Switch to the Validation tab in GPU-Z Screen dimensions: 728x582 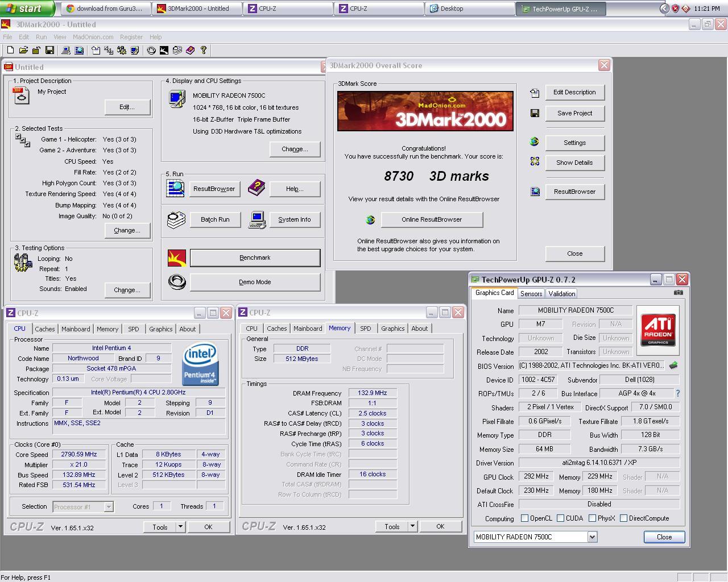click(x=561, y=294)
